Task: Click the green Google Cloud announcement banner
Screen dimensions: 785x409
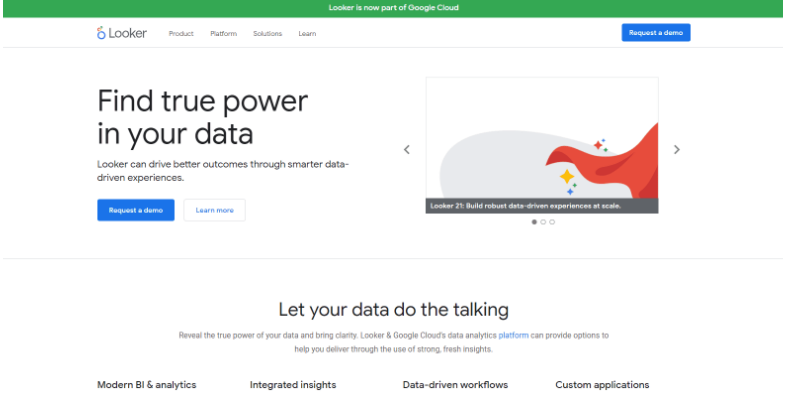Action: 393,8
